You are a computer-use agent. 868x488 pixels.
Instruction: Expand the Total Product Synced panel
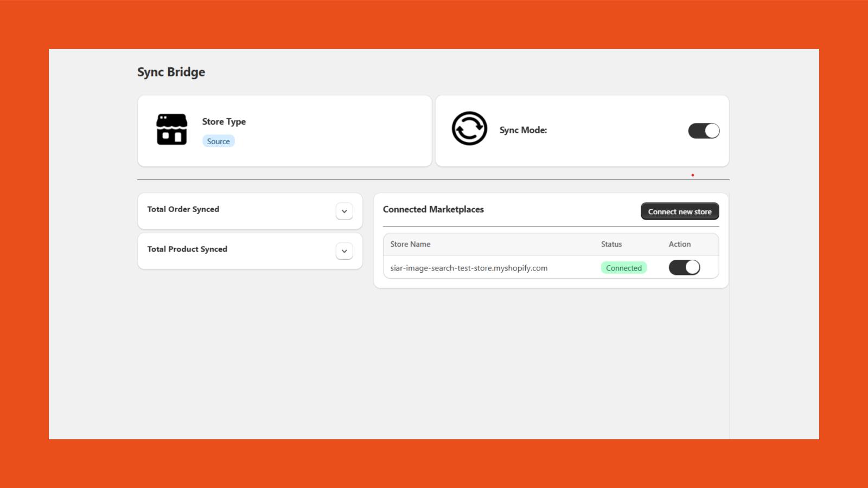344,251
